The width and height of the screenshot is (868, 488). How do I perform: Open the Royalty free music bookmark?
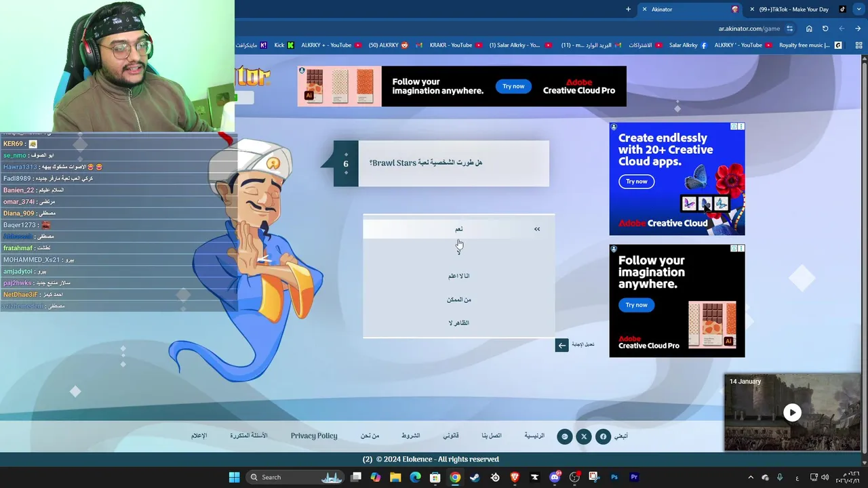(810, 45)
